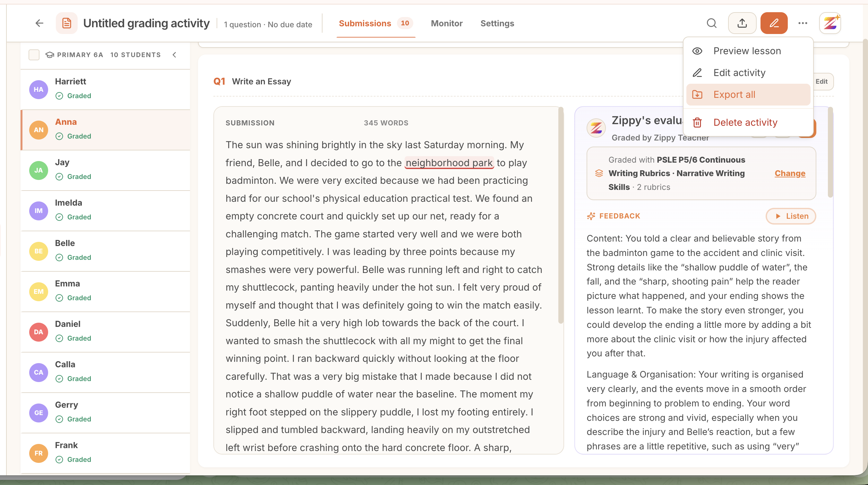This screenshot has width=868, height=485.
Task: Play feedback with the Listen button
Action: (x=790, y=216)
